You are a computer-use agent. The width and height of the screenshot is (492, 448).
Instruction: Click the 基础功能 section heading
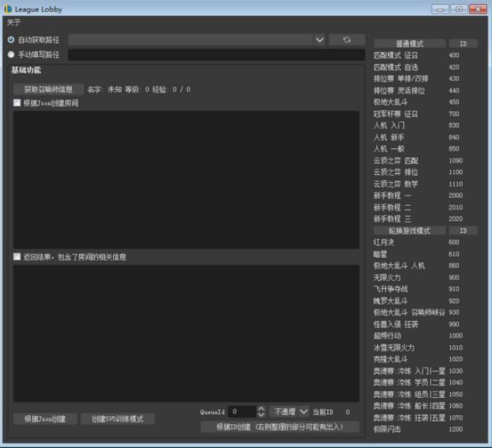pos(26,70)
